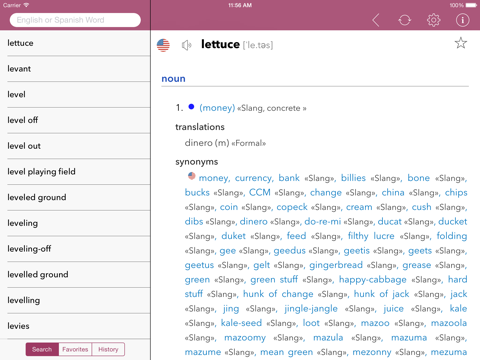Open synonym 'do-re-mi'

322,221
